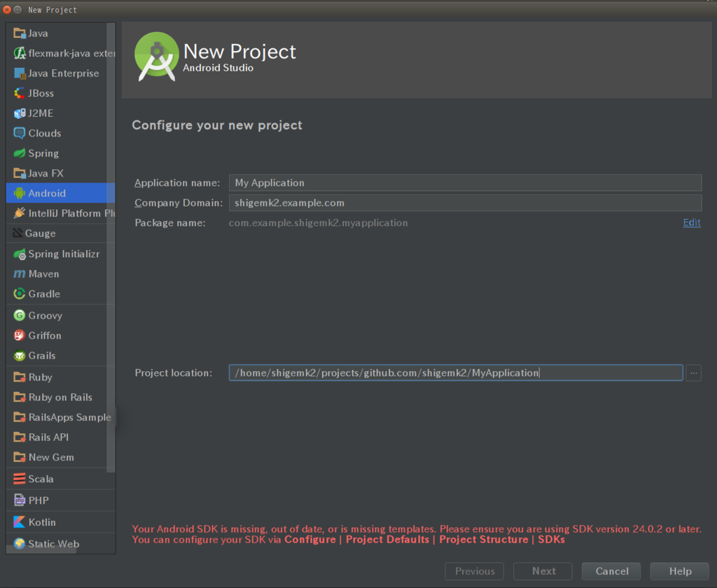Click the Gauge icon
Screen dimensions: 717x588
(x=18, y=233)
